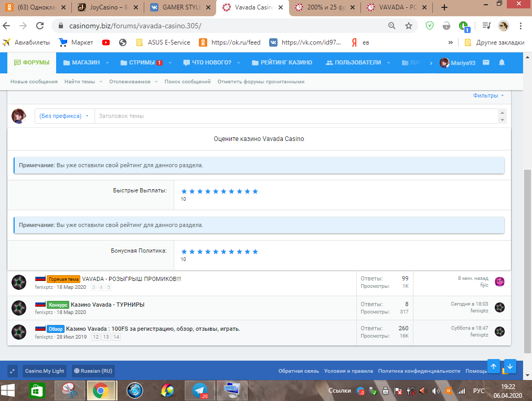The image size is (532, 401).
Task: Open the Поиск сообщений link
Action: pos(188,82)
